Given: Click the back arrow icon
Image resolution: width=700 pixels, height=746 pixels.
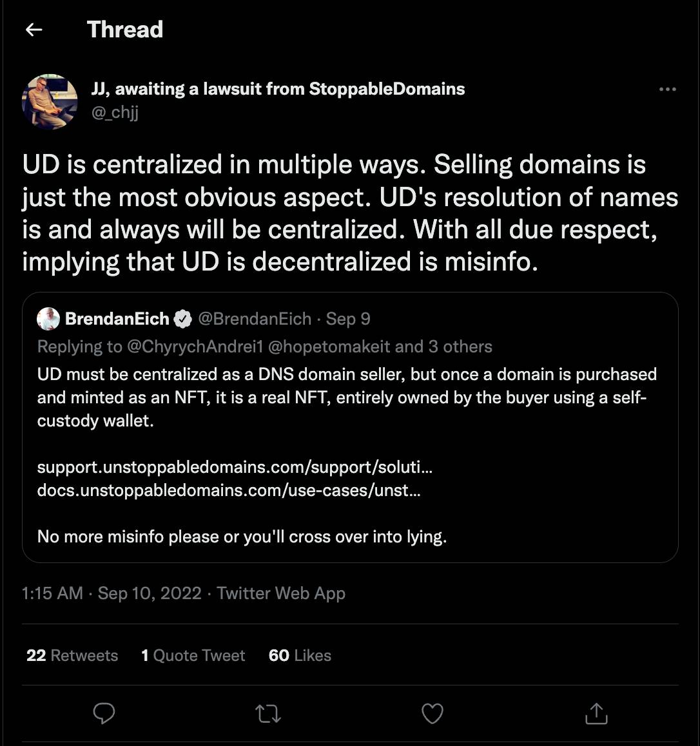Looking at the screenshot, I should point(34,30).
